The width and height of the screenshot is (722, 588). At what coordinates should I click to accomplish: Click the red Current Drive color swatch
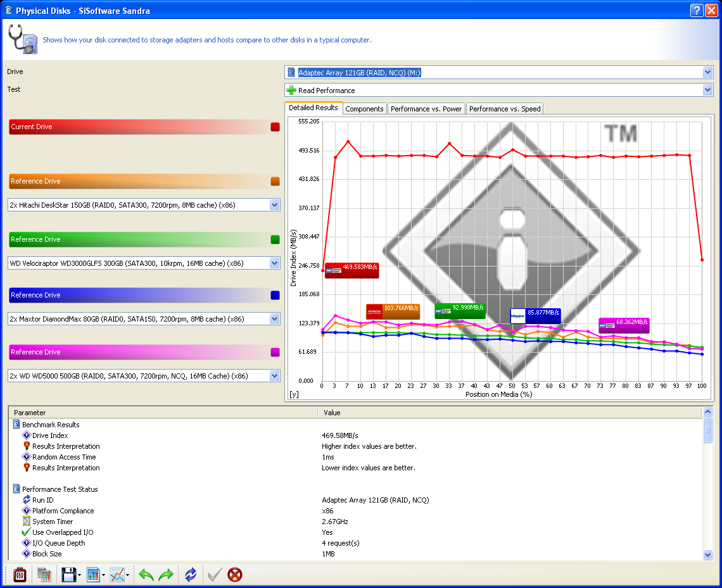[x=275, y=127]
